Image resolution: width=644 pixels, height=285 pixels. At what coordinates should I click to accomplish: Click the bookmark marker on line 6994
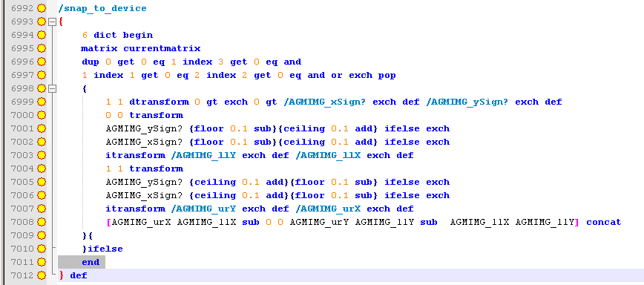(x=42, y=35)
